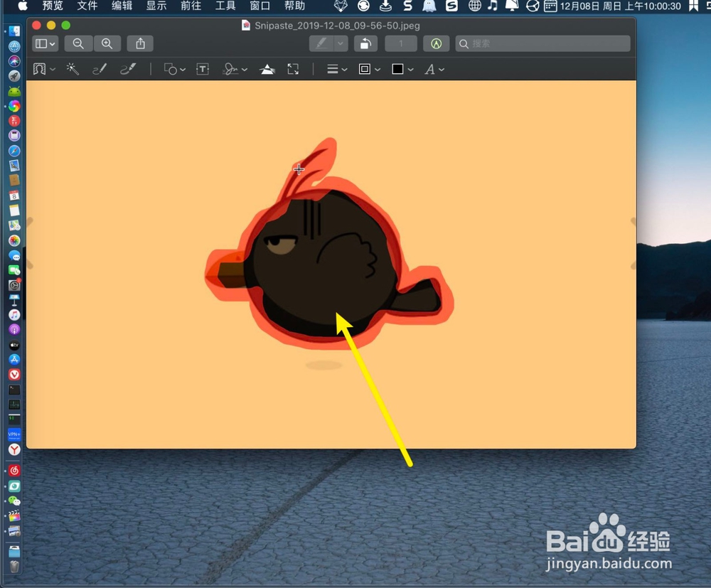Expand the Selection Tools dropdown arrow
This screenshot has width=711, height=588.
click(x=53, y=70)
